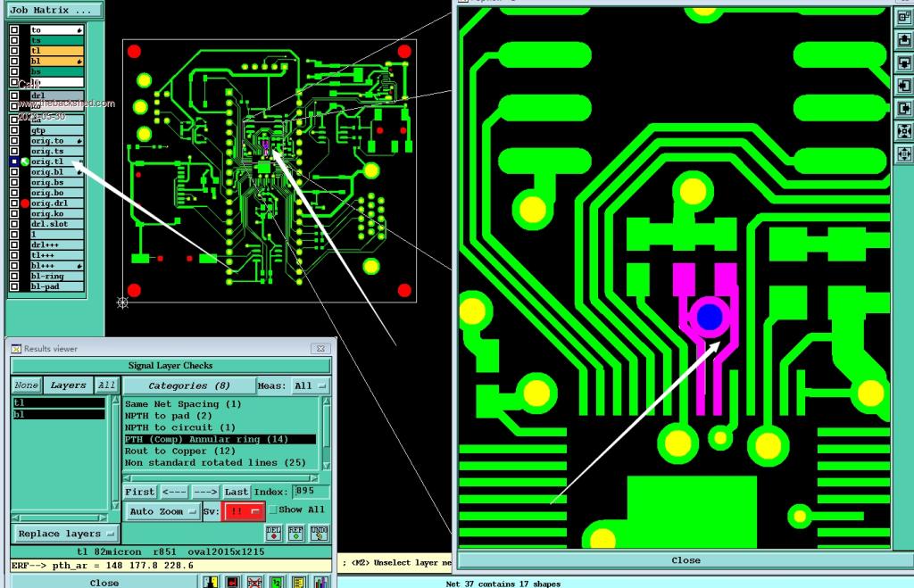Click the pan up arrow icon
The image size is (914, 588).
(903, 40)
